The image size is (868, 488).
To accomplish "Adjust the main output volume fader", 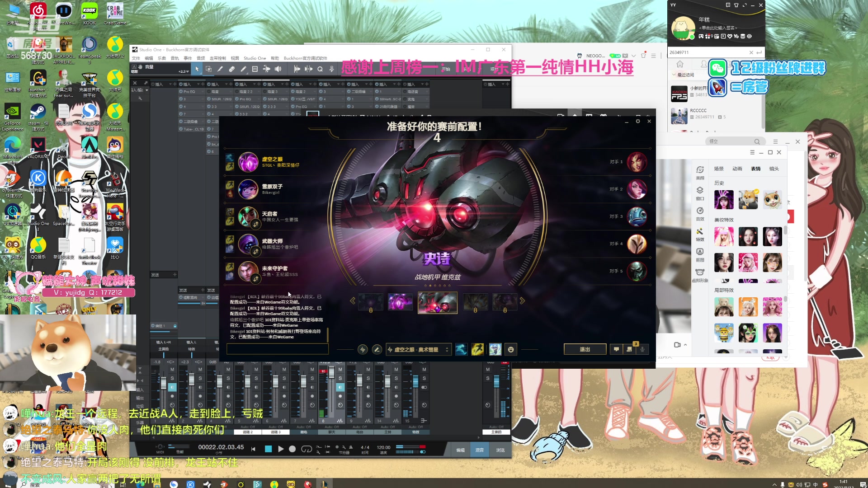I will pos(496,381).
